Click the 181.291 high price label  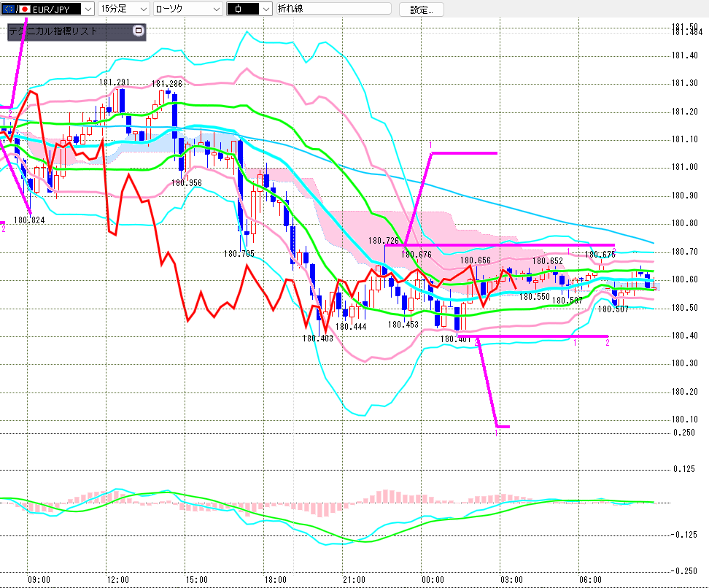(x=115, y=82)
